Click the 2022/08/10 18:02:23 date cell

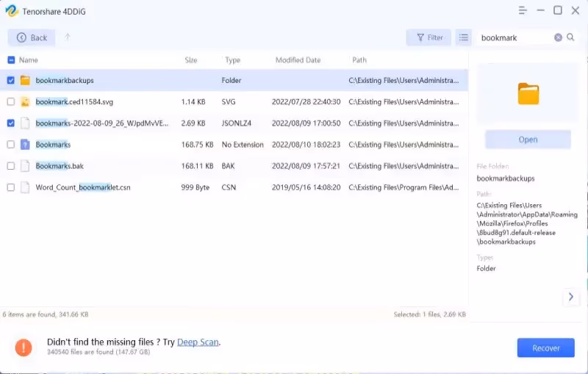coord(306,144)
